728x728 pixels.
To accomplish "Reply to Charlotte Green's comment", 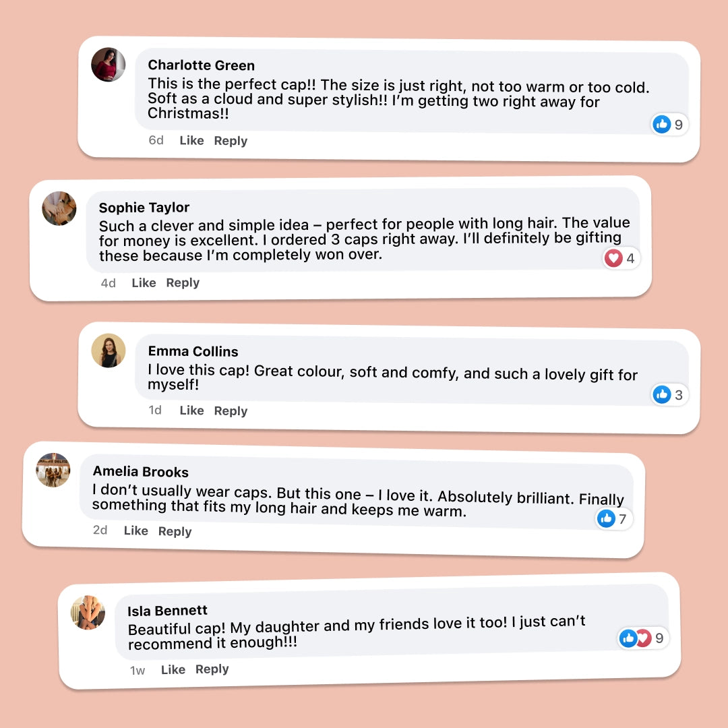I will click(231, 141).
